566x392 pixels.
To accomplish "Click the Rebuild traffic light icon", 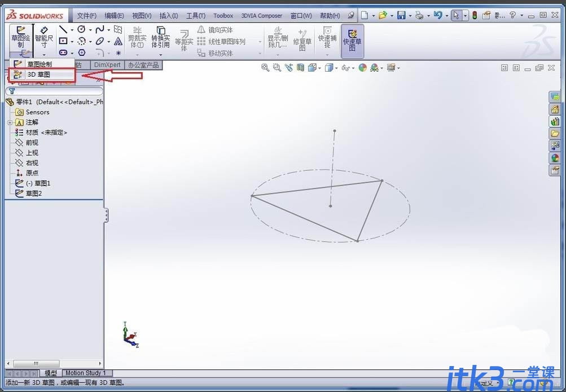I will [475, 15].
